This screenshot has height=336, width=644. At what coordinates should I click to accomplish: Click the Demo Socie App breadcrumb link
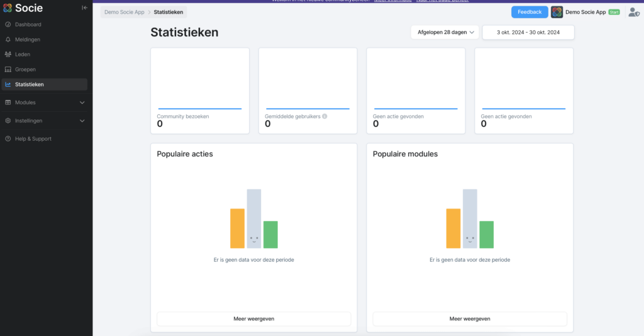click(124, 12)
